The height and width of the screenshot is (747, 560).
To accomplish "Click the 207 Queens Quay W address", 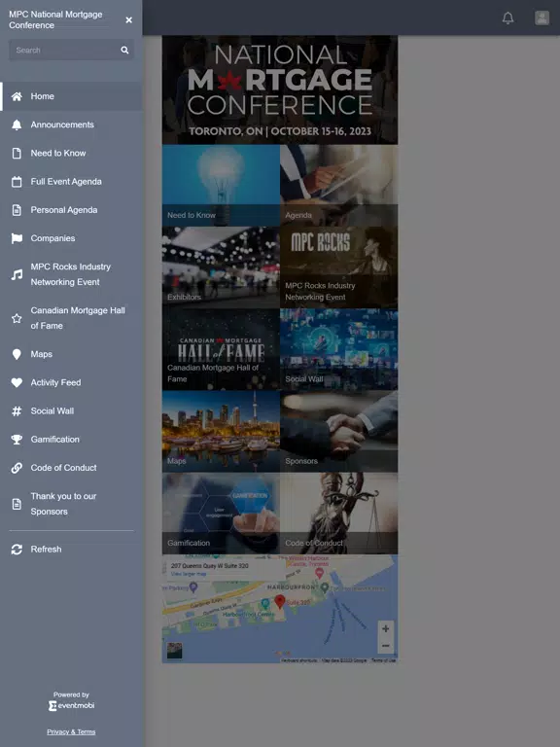I will tap(210, 566).
